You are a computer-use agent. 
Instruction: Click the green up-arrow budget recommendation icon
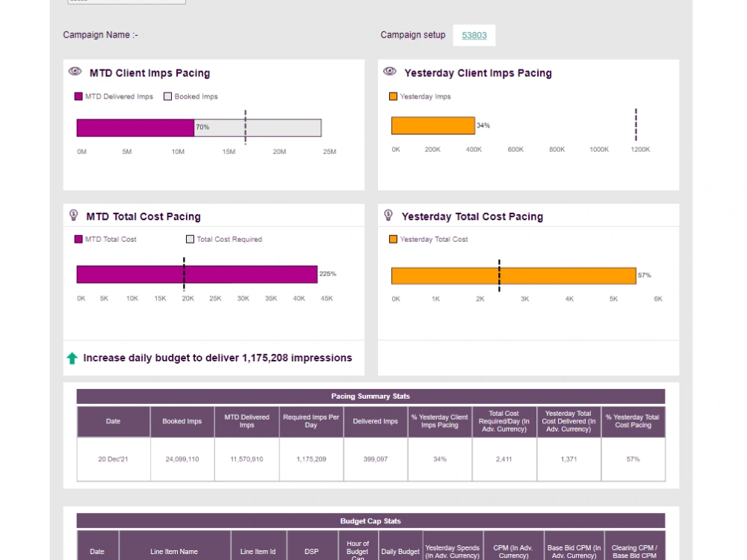[x=72, y=358]
